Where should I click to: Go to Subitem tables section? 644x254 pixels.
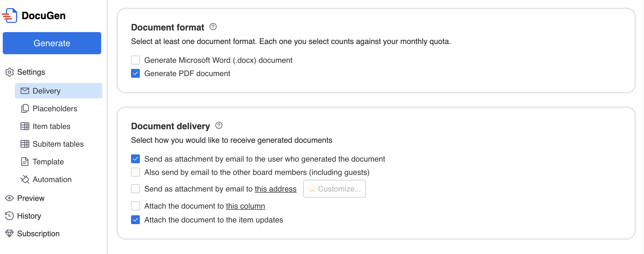click(59, 144)
